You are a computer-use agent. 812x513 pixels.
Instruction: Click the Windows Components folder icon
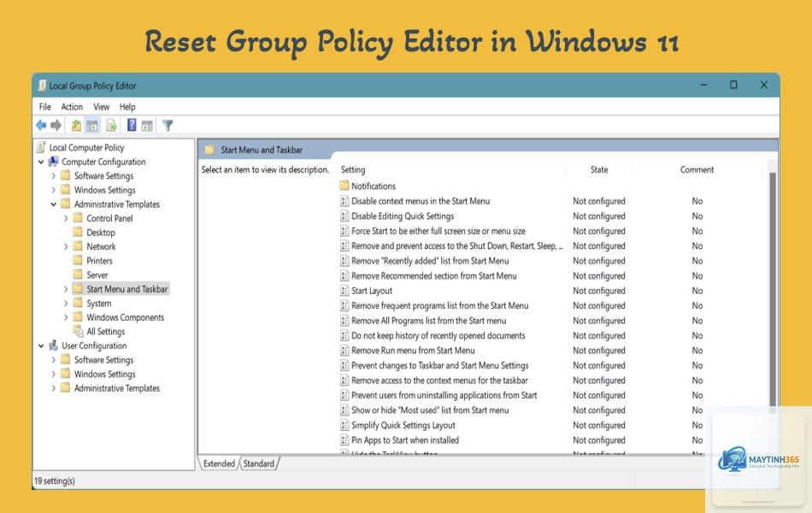tap(78, 316)
